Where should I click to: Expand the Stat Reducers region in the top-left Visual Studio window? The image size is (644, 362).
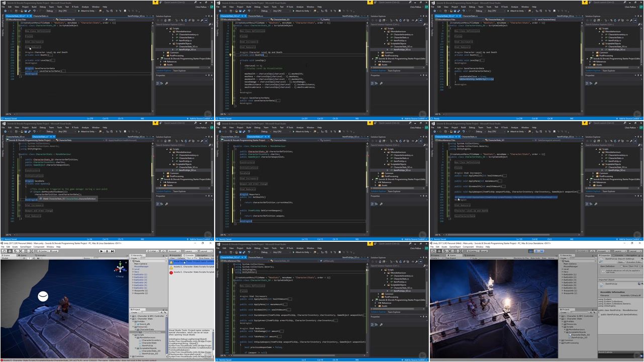34,47
